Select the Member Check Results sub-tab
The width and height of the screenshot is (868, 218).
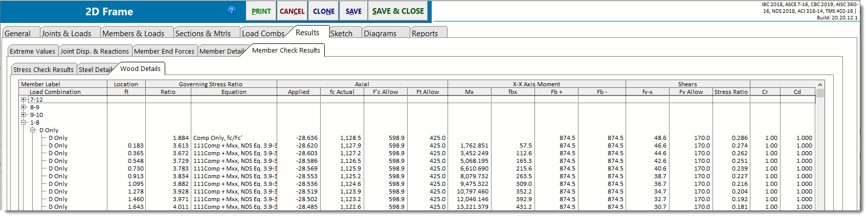286,50
